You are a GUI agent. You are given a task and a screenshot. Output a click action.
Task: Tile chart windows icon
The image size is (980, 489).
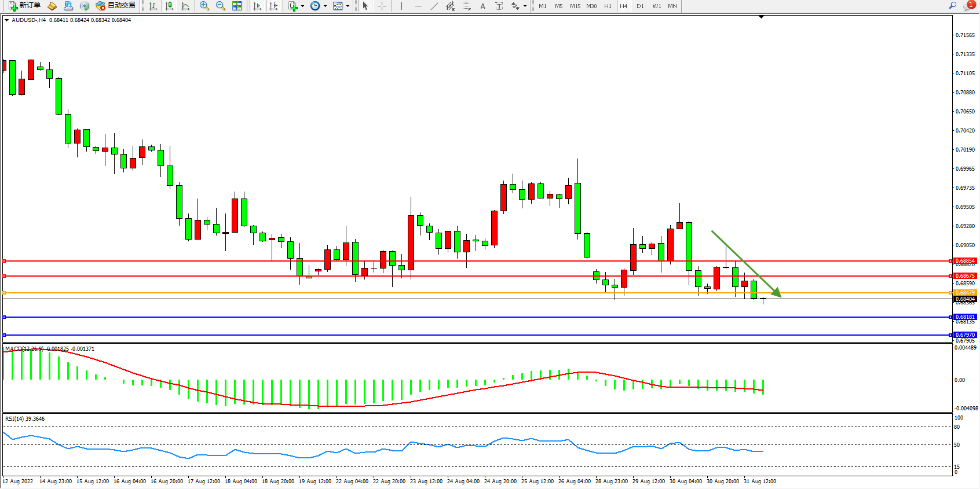(237, 6)
